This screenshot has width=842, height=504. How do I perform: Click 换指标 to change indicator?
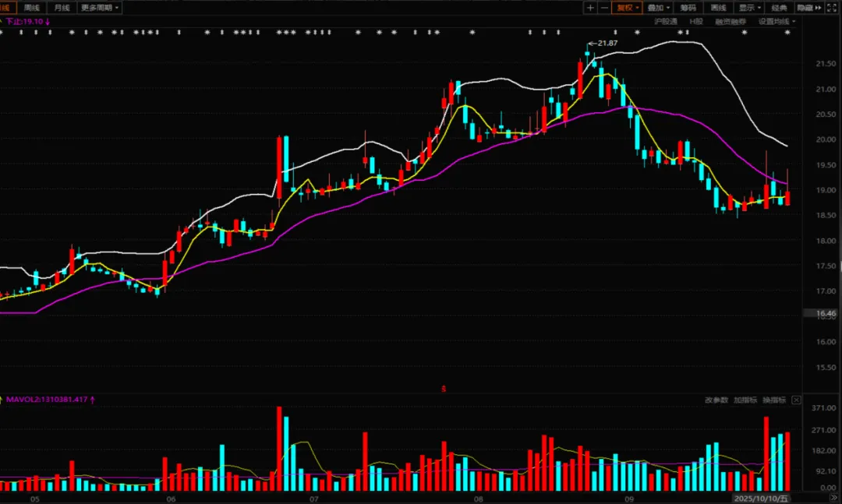tap(774, 400)
